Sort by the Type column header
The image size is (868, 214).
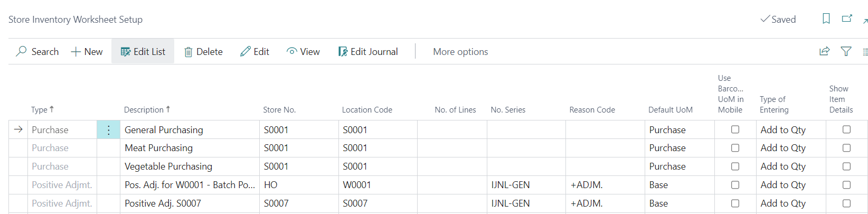[40, 110]
